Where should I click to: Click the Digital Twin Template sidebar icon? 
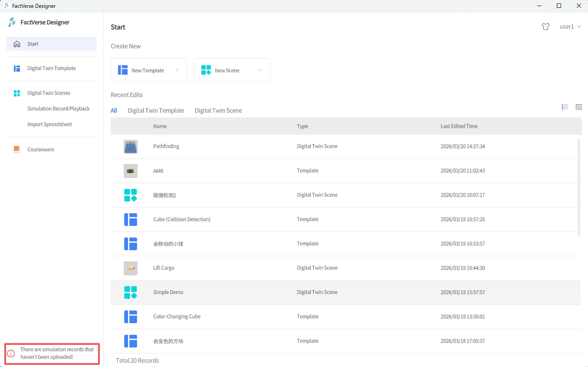(17, 68)
